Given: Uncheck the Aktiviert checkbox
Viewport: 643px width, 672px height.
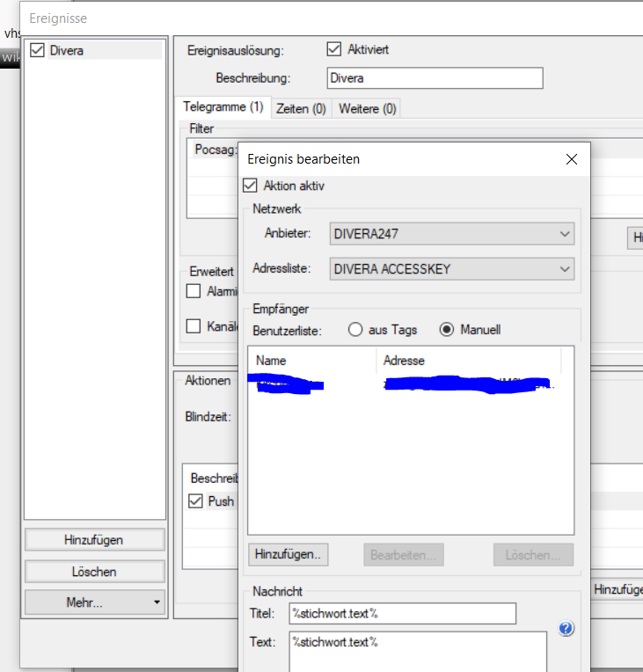Looking at the screenshot, I should click(333, 50).
